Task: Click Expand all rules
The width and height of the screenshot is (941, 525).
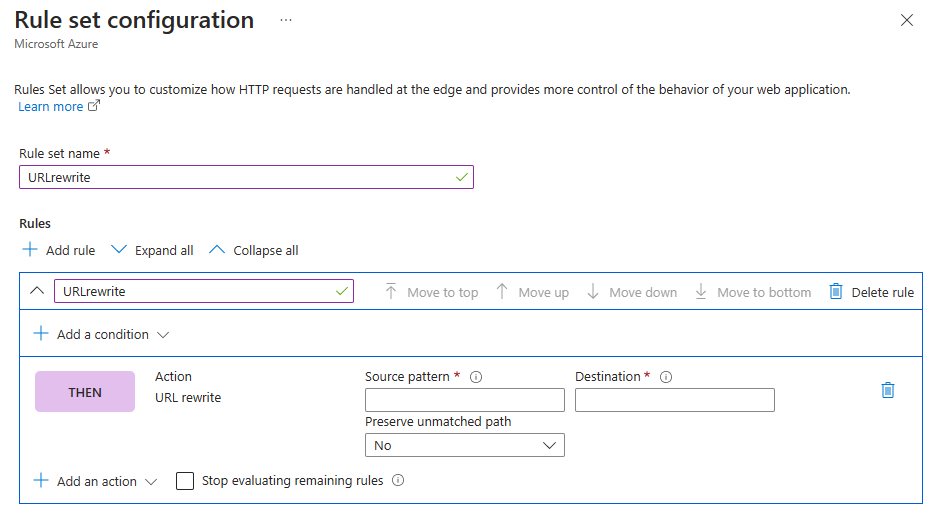Action: coord(152,250)
